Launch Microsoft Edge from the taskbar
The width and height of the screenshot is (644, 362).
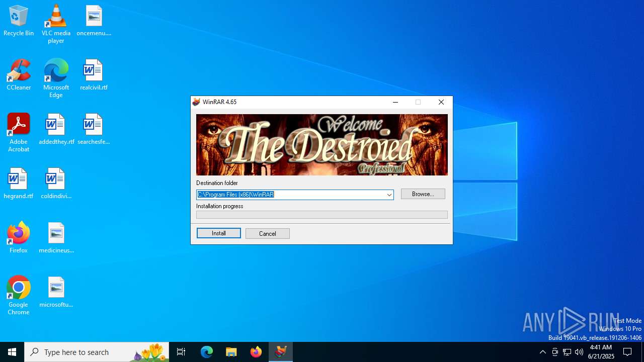coord(207,352)
